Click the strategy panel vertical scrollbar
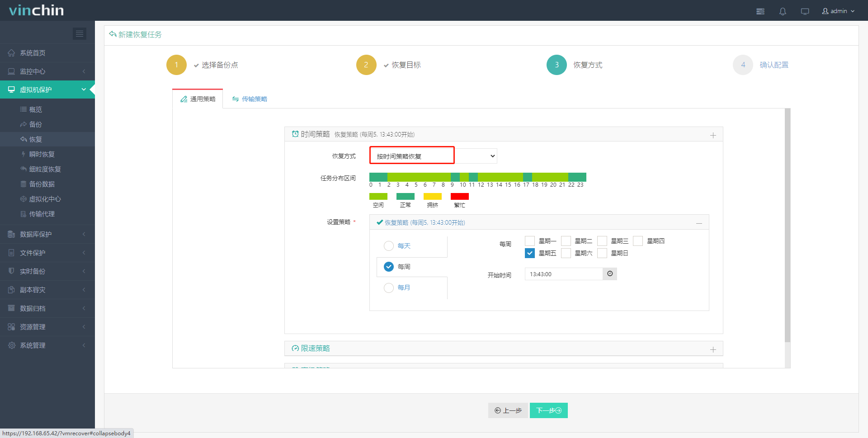This screenshot has width=868, height=438. coord(788,225)
